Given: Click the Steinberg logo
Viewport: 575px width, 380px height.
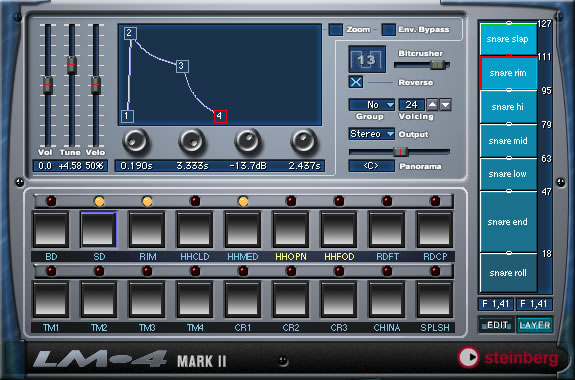Looking at the screenshot, I should (508, 358).
